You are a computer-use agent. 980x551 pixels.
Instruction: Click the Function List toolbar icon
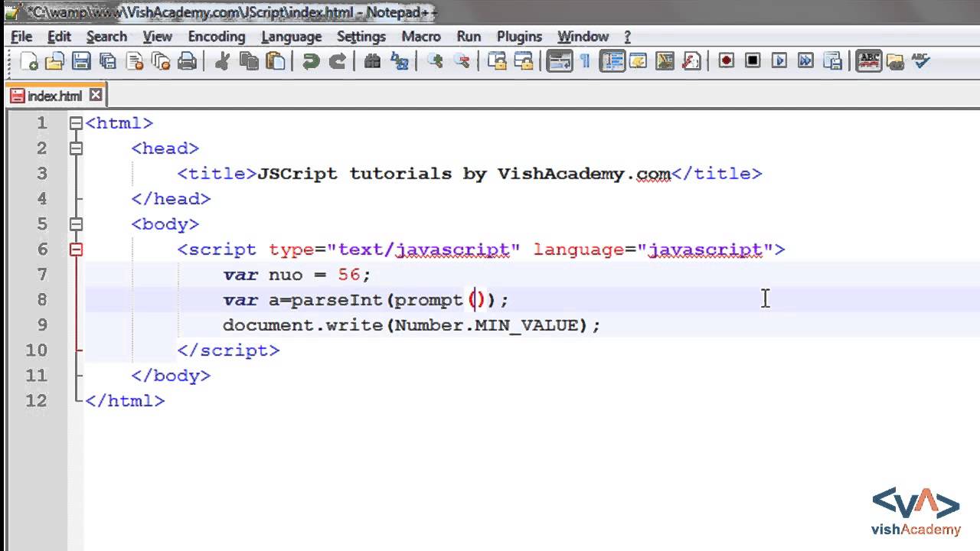pyautogui.click(x=691, y=61)
